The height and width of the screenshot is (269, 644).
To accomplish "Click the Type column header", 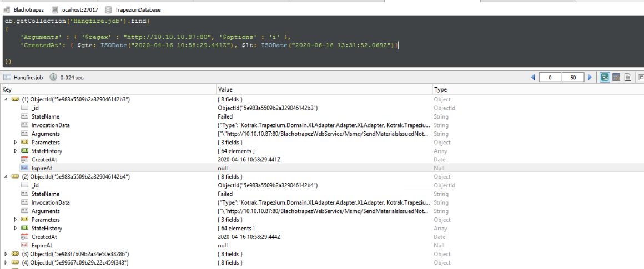I will click(538, 89).
